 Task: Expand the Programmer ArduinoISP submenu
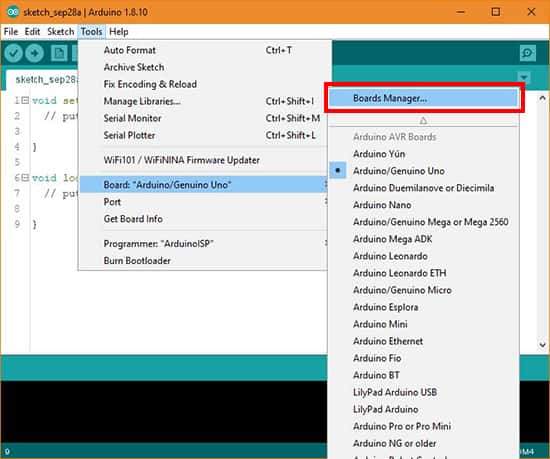(x=203, y=243)
